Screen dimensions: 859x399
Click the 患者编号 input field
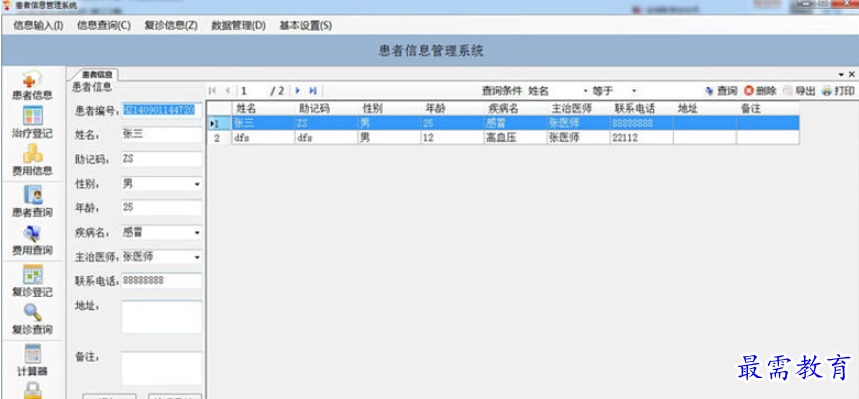(161, 110)
